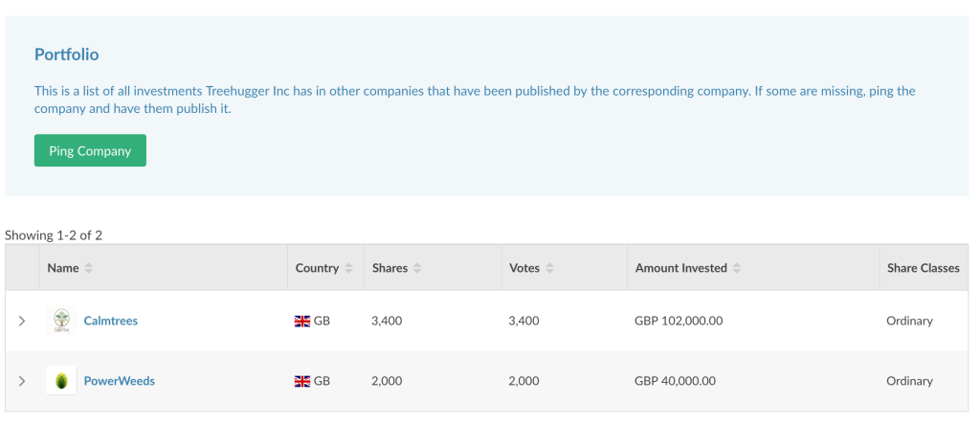
Task: Click GBP 102,000.00 amount cell
Action: (x=679, y=321)
